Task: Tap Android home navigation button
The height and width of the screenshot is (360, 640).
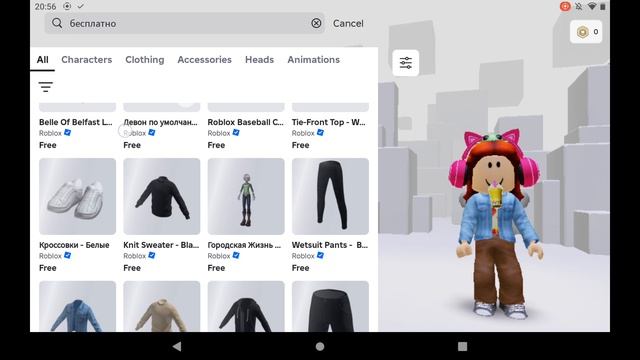Action: coord(320,347)
